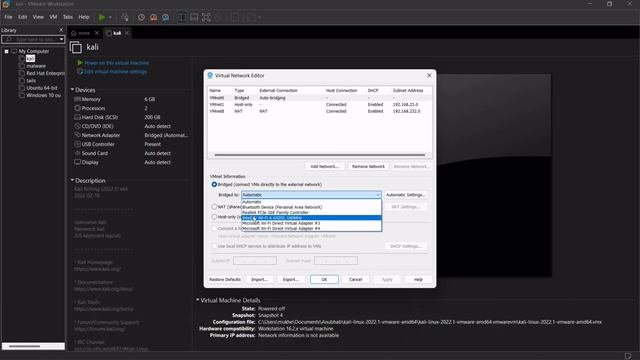Viewport: 640px width, 360px height.
Task: Choose Microsoft Wi-Fi Direct Virtual Adapter #3
Action: (x=311, y=223)
